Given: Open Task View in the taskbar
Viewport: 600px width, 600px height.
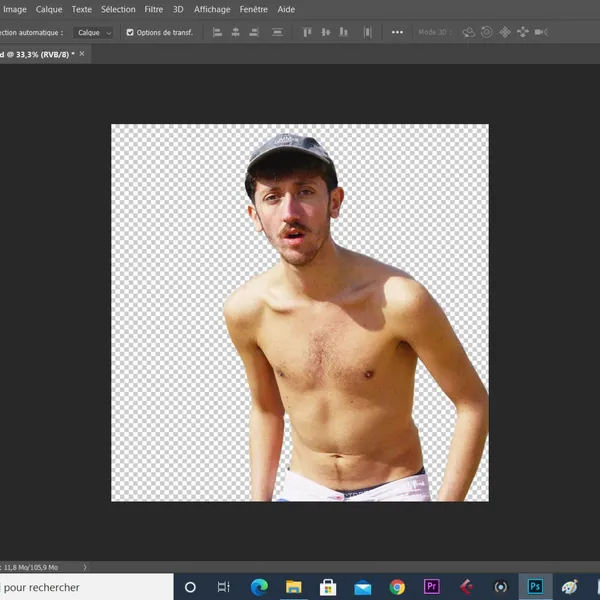Looking at the screenshot, I should [x=223, y=587].
